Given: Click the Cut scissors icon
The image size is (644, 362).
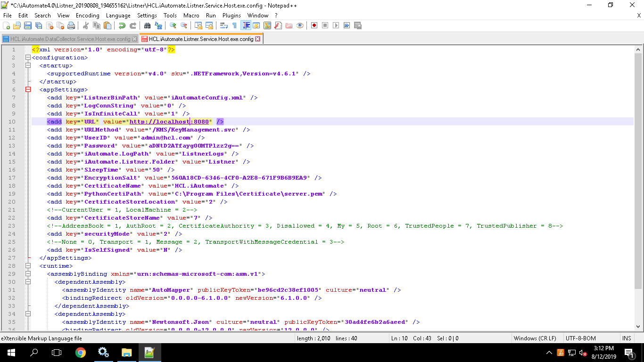Looking at the screenshot, I should click(86, 25).
